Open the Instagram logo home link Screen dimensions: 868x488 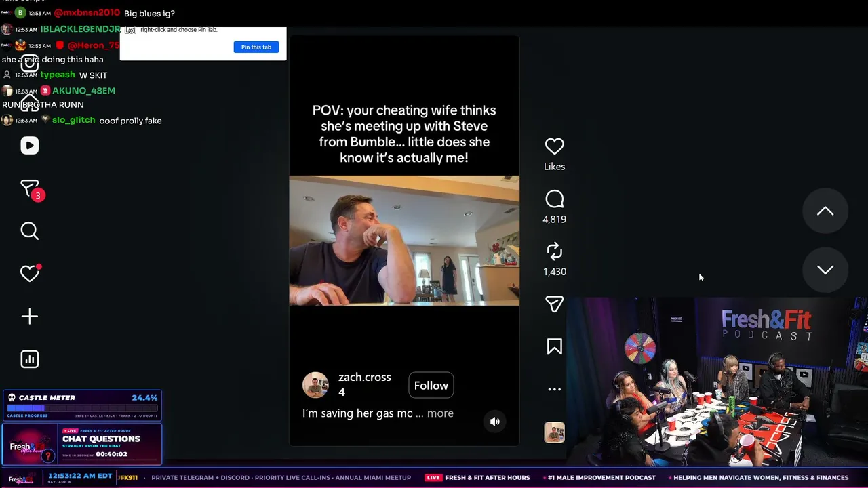pos(29,64)
